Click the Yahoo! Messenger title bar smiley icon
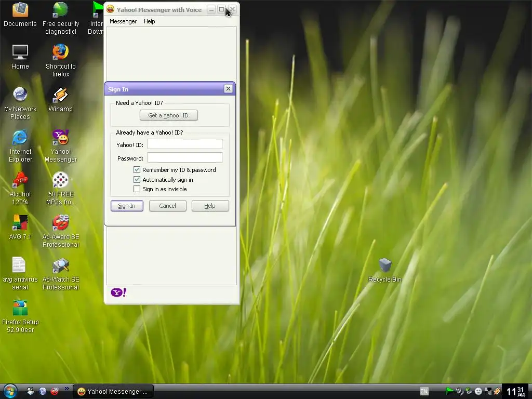Viewport: 532px width, 399px height. point(110,9)
